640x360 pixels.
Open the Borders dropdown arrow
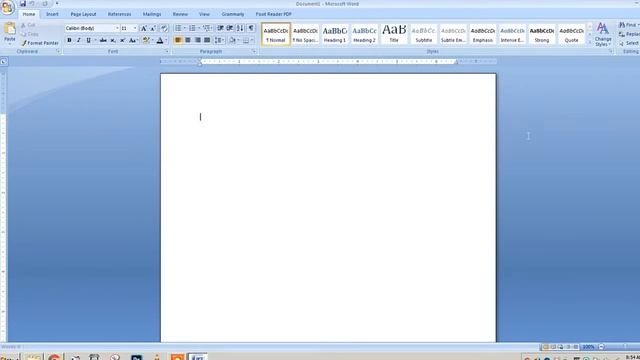point(252,40)
